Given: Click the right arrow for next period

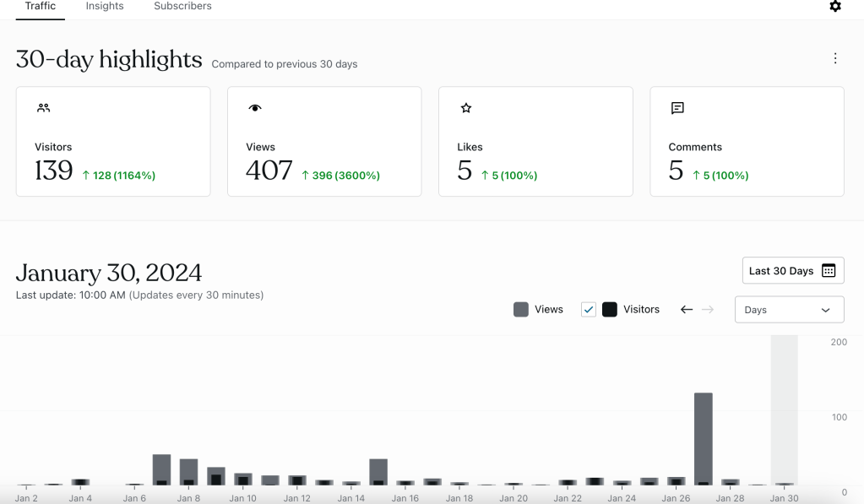Looking at the screenshot, I should pyautogui.click(x=708, y=310).
